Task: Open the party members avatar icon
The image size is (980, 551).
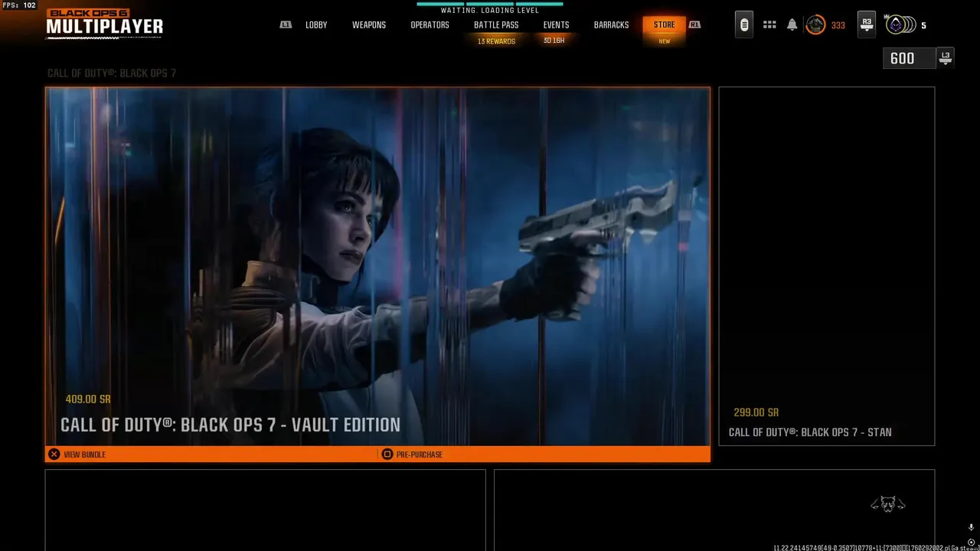Action: coord(900,25)
